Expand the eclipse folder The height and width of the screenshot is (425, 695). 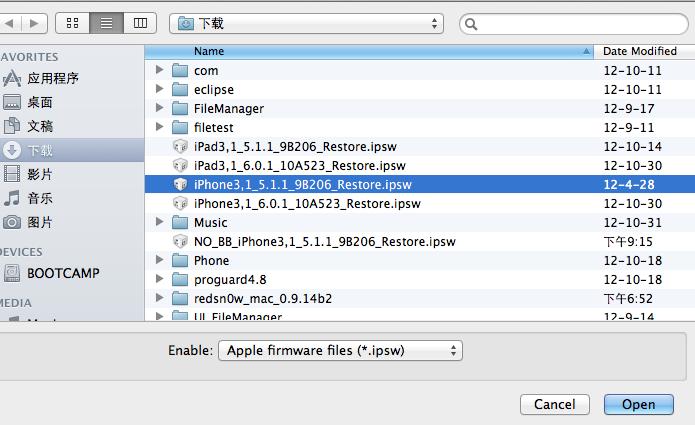(160, 89)
